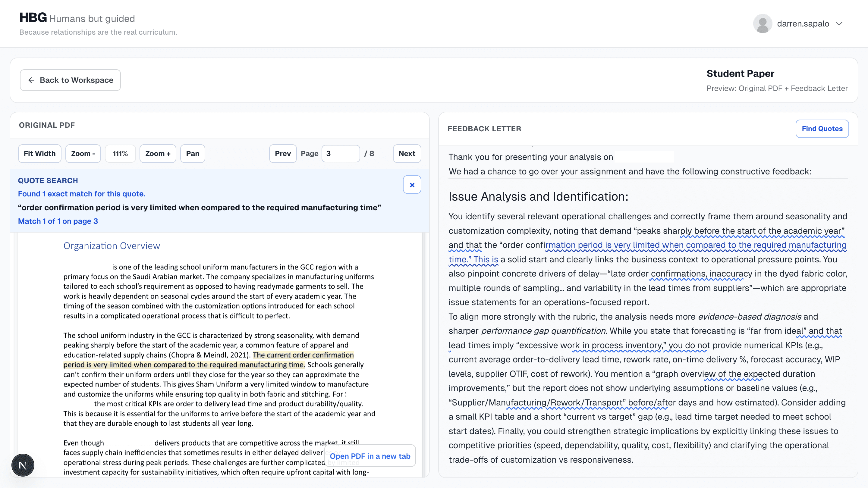Advance to the next page with Next
This screenshot has height=488, width=868.
pyautogui.click(x=407, y=154)
